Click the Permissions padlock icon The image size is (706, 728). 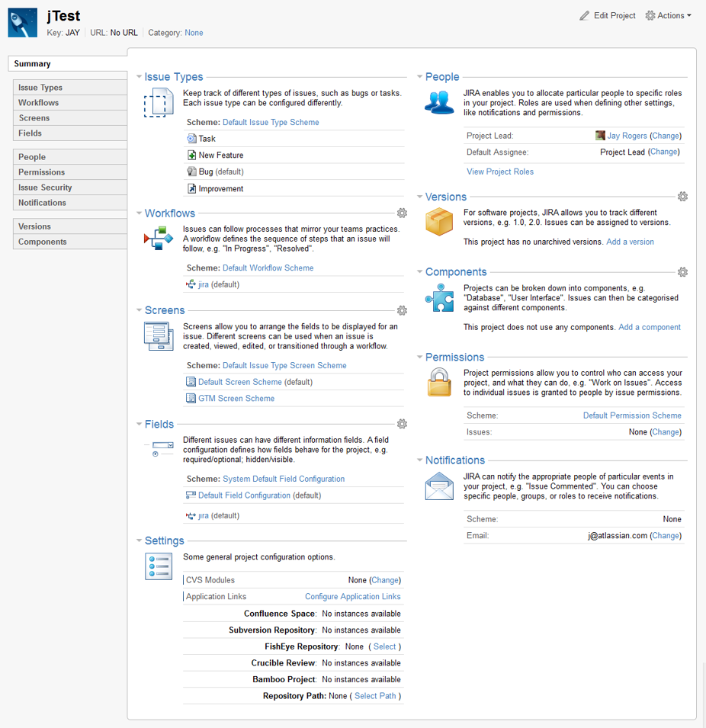[x=439, y=382]
